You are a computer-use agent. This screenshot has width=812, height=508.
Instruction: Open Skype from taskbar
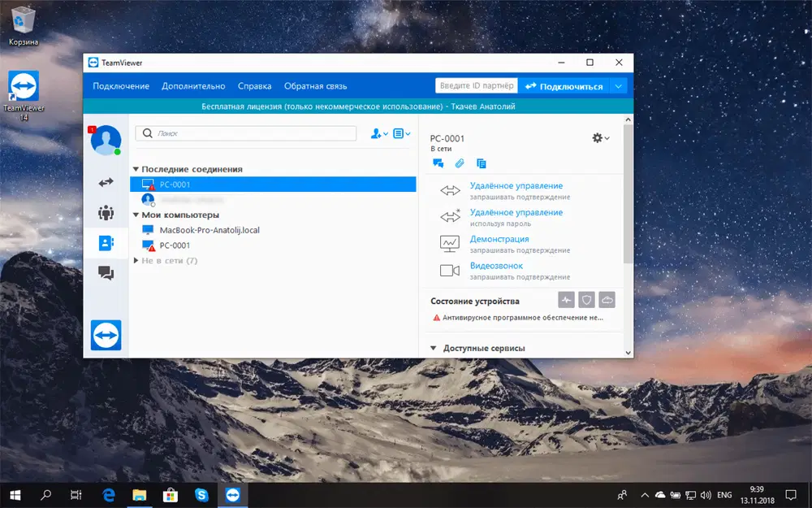[x=201, y=495]
